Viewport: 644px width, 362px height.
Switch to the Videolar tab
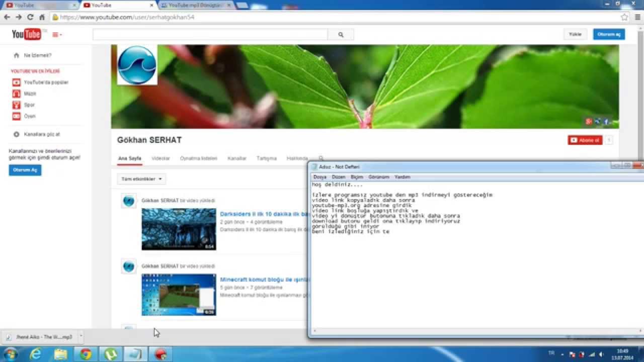coord(160,158)
